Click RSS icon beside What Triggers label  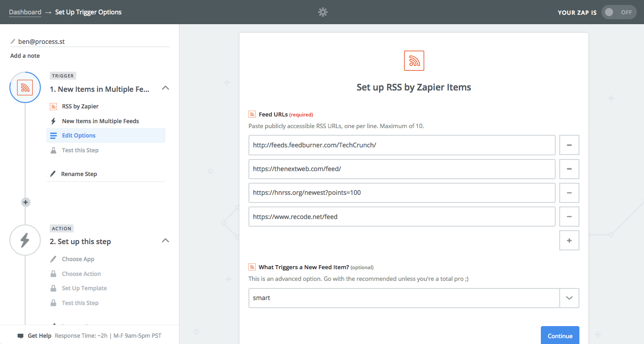point(252,267)
